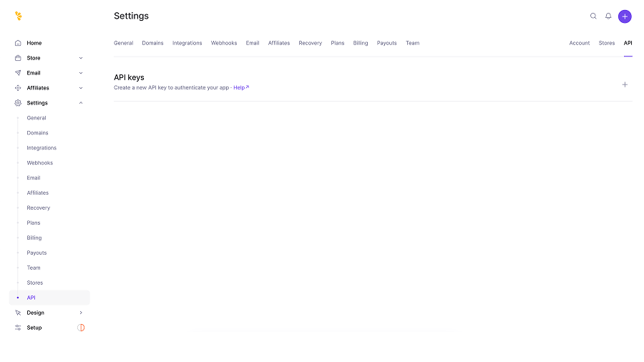Open the Design submenu arrow

[81, 313]
